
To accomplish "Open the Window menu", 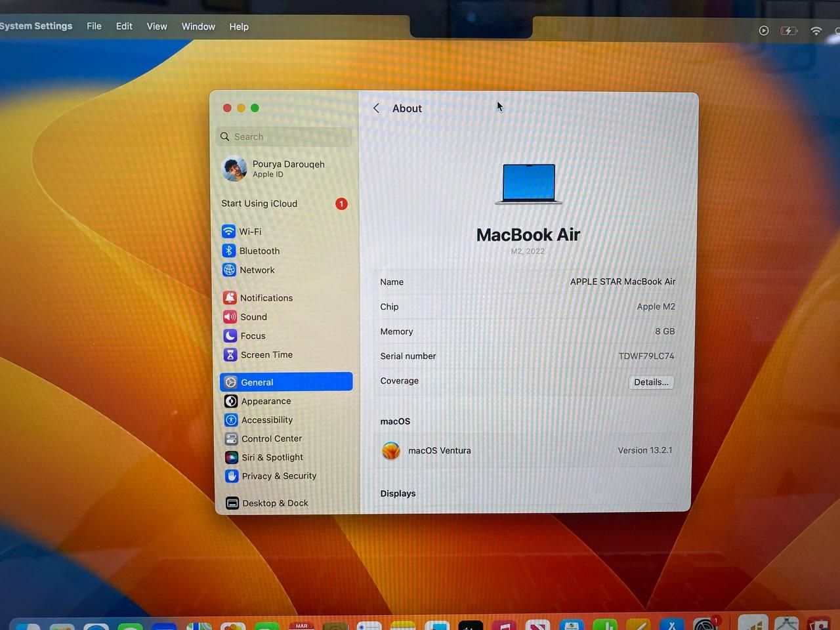I will click(198, 26).
